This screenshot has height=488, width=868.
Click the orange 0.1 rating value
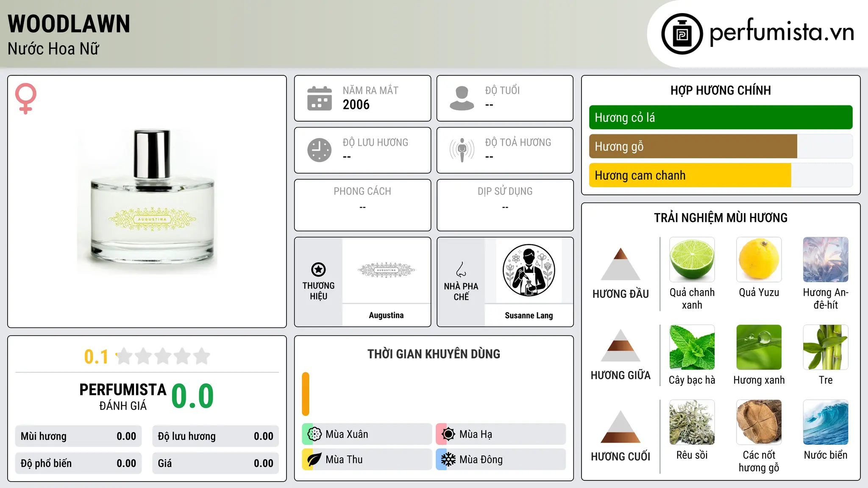coord(96,357)
